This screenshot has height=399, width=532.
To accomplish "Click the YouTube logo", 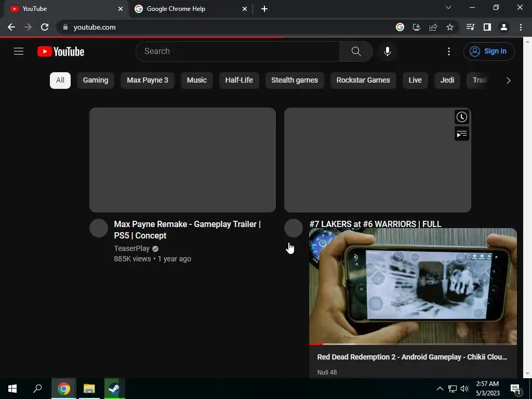I will click(61, 51).
